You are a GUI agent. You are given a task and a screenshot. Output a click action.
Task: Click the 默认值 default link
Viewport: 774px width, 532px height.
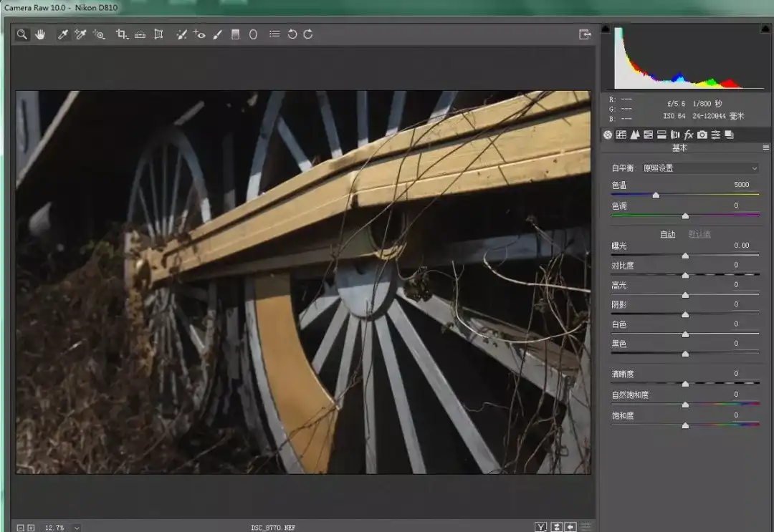point(699,234)
